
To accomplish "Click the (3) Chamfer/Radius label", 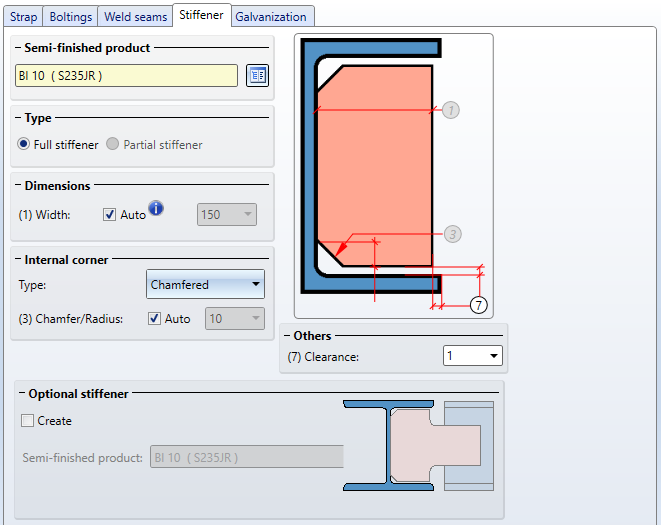I will click(x=70, y=318).
